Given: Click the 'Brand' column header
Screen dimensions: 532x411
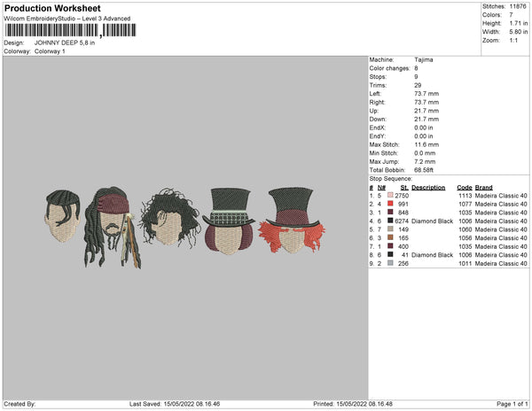Looking at the screenshot, I should 484,188.
